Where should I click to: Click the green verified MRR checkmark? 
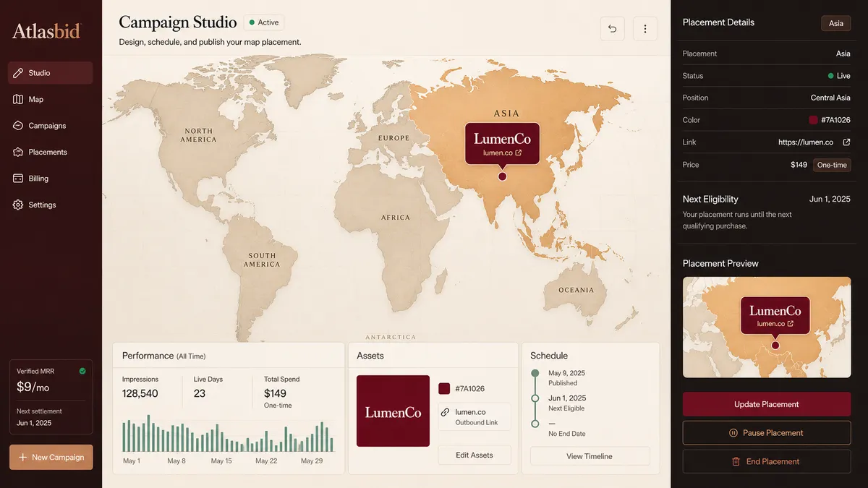pos(82,371)
